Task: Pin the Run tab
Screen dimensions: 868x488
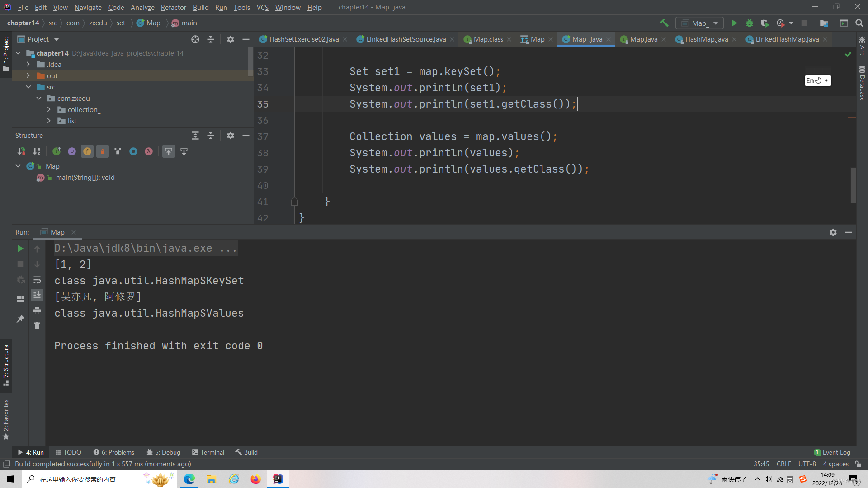Action: pos(20,319)
